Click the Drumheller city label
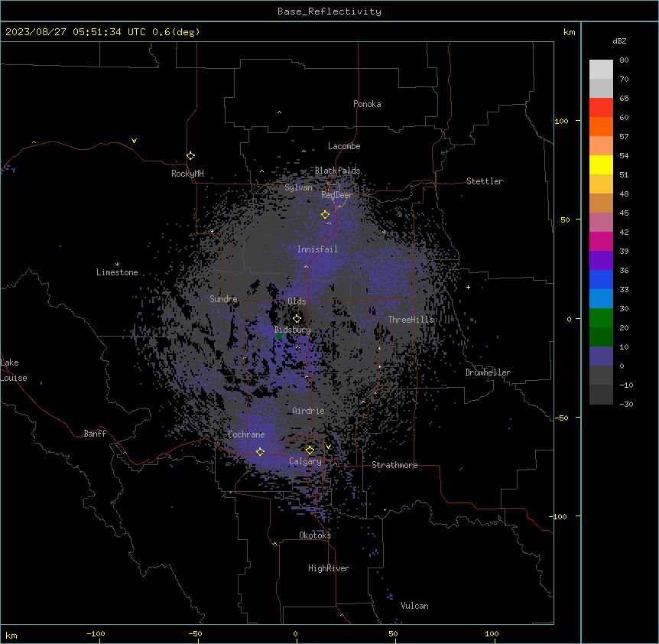 [488, 372]
